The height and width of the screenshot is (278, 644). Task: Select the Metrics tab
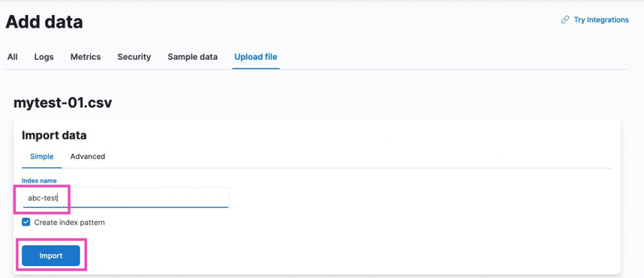(x=86, y=57)
